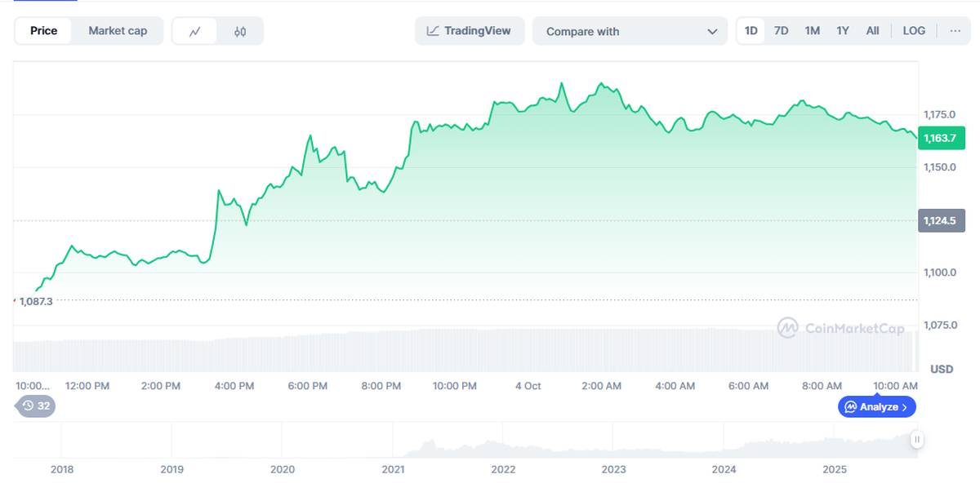The height and width of the screenshot is (492, 980).
Task: Click the 2025 label on timeline navigator
Action: [835, 469]
